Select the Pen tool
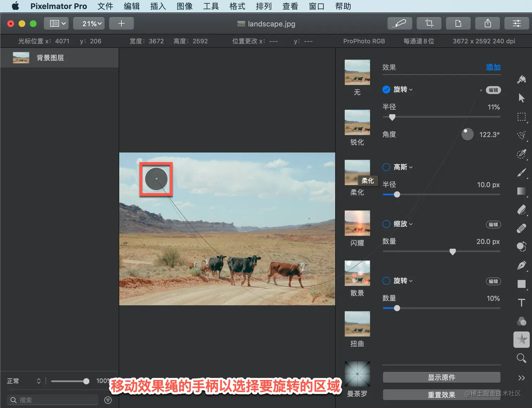Viewport: 532px width, 408px height. coord(521,265)
